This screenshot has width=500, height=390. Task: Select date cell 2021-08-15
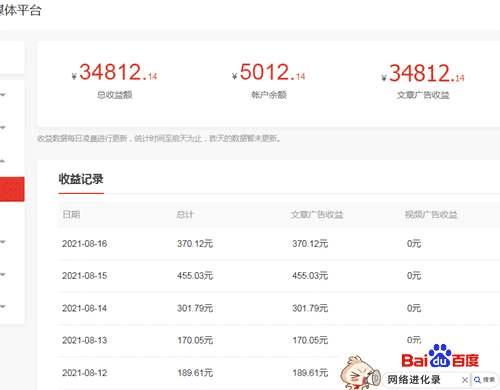(x=85, y=276)
